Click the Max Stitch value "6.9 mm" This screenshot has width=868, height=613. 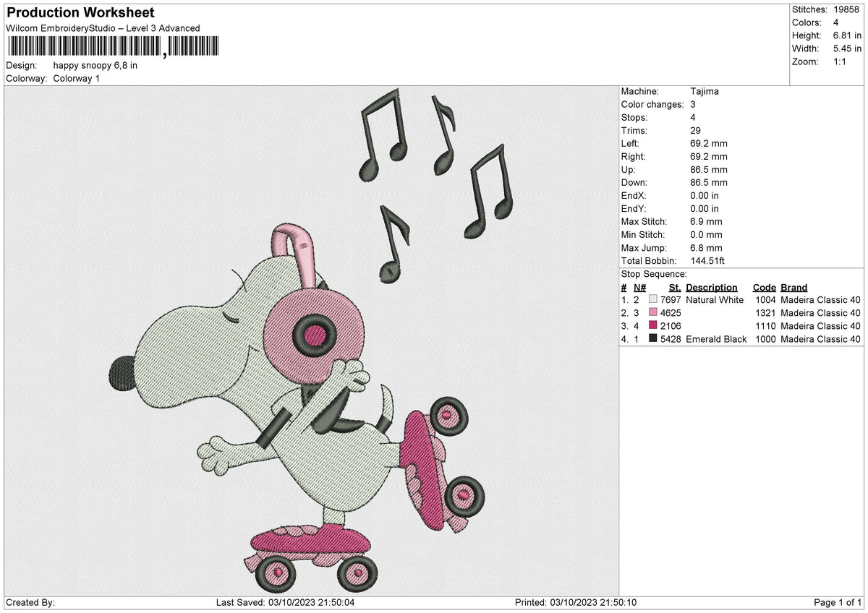[x=707, y=221]
